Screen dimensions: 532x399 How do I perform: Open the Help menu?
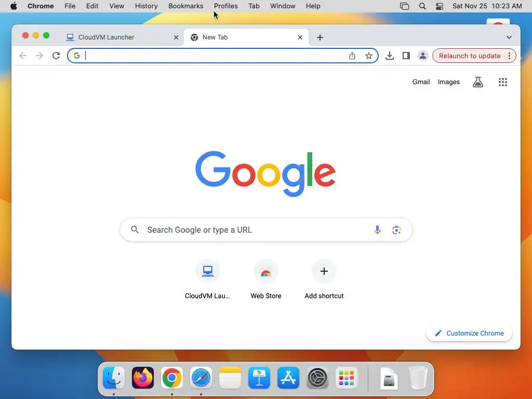pos(313,6)
